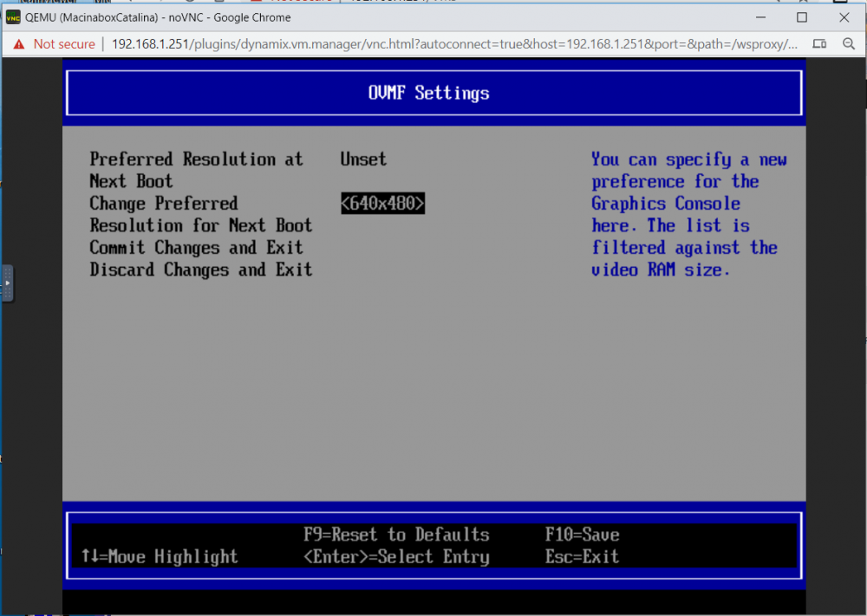Image resolution: width=867 pixels, height=616 pixels.
Task: Focus the Chrome address bar URL
Action: [x=454, y=44]
